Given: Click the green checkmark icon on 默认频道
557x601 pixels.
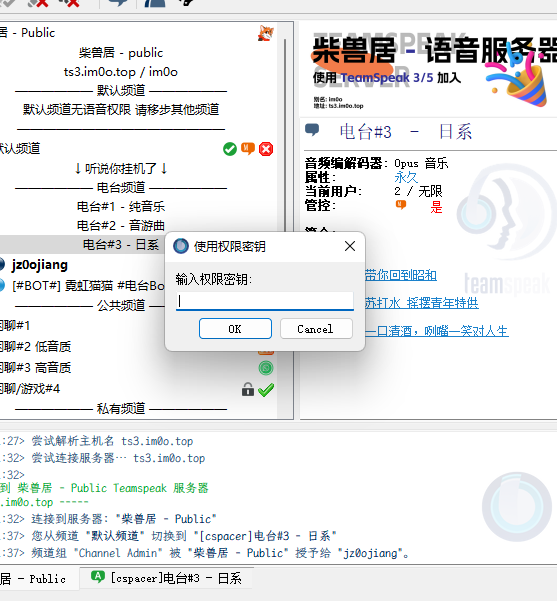Looking at the screenshot, I should pyautogui.click(x=230, y=149).
